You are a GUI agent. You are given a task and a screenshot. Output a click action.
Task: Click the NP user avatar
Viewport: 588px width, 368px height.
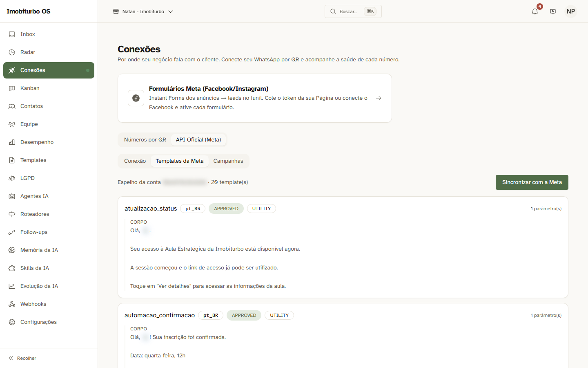click(x=571, y=11)
